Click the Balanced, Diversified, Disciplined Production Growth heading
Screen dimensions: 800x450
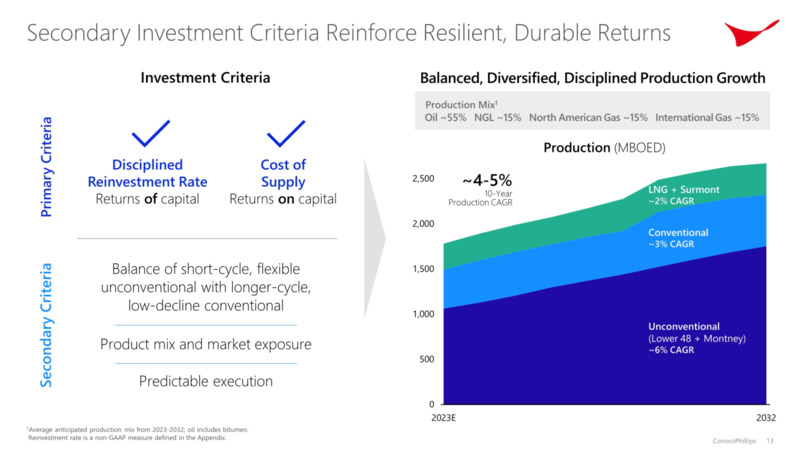(592, 78)
